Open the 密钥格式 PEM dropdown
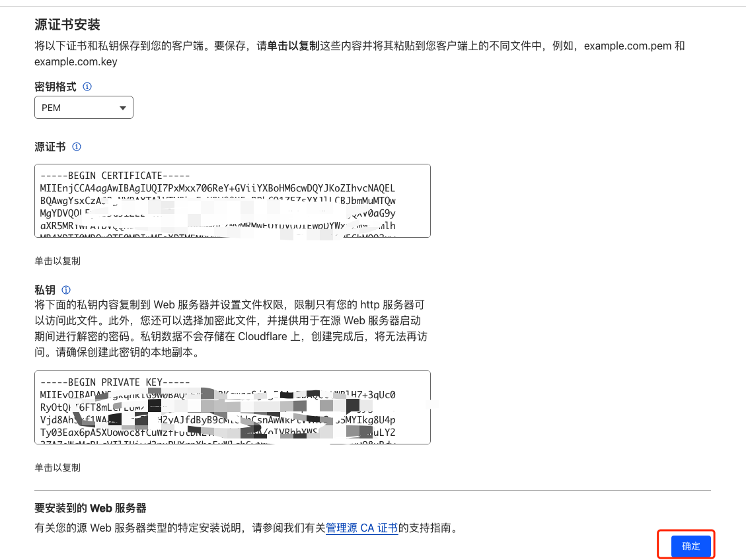This screenshot has width=746, height=560. (84, 108)
